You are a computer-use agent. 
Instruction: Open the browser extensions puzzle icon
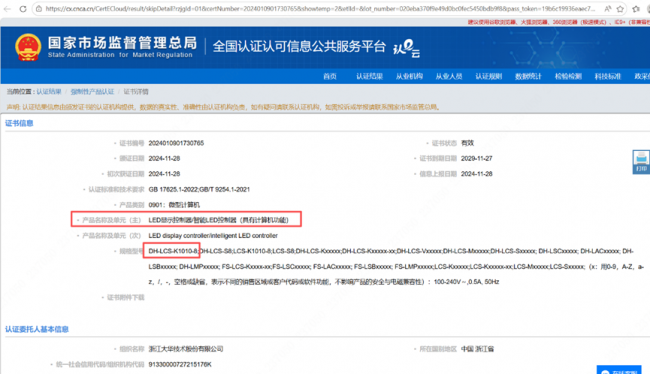click(636, 9)
